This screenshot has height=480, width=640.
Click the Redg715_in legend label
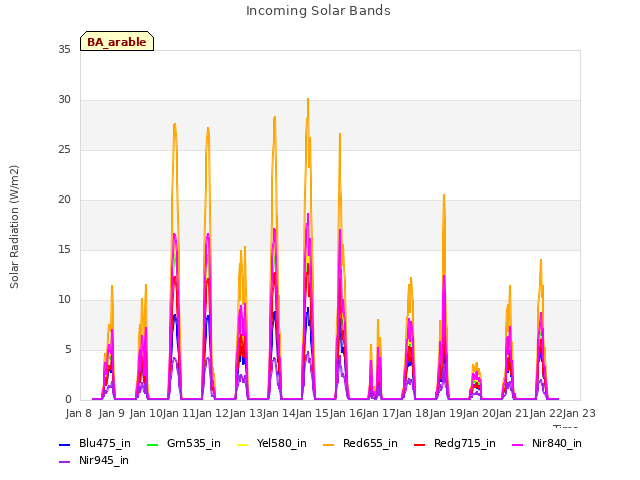(465, 444)
